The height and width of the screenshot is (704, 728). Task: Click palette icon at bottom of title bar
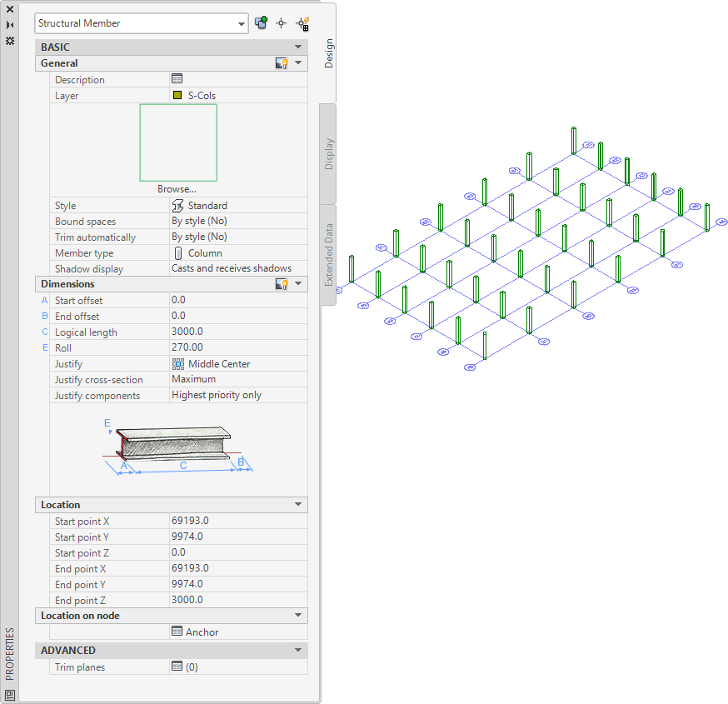(10, 695)
